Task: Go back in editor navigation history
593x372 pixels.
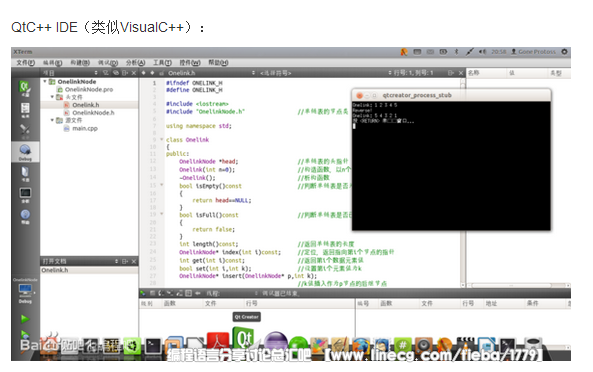Action: [x=143, y=73]
